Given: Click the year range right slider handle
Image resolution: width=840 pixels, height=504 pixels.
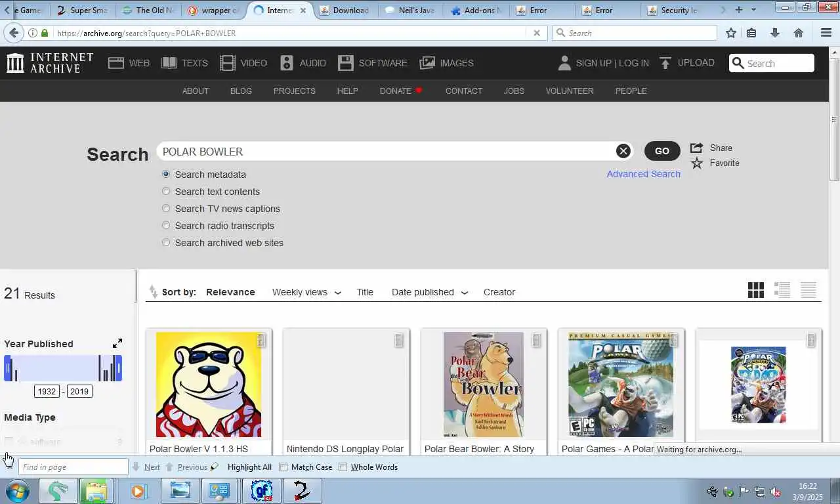Looking at the screenshot, I should 119,368.
